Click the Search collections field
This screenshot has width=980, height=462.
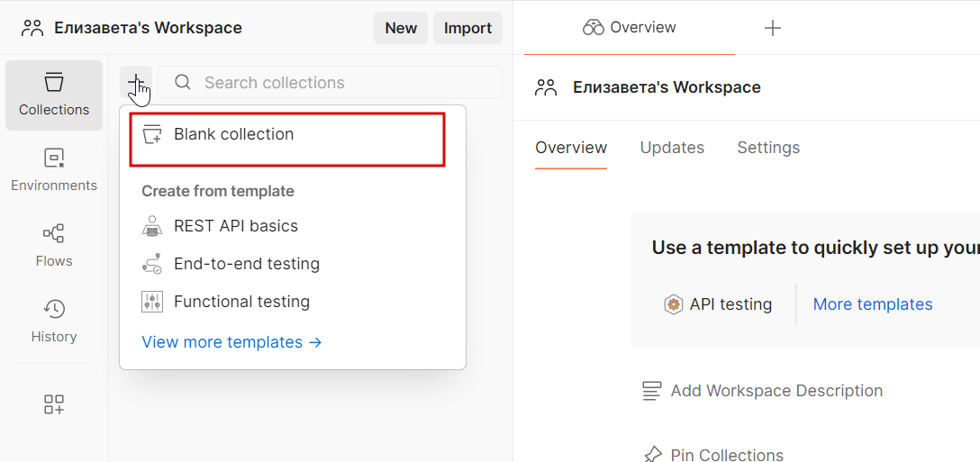coord(329,83)
